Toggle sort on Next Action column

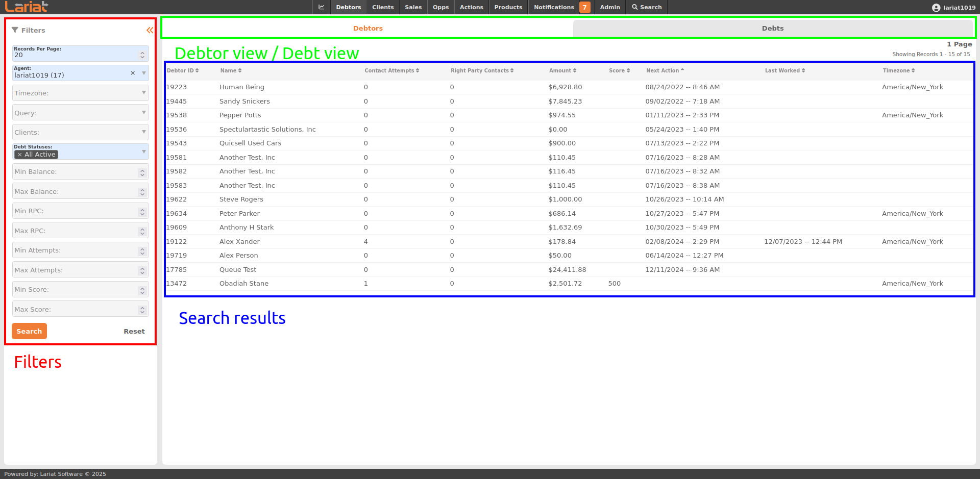click(x=665, y=70)
